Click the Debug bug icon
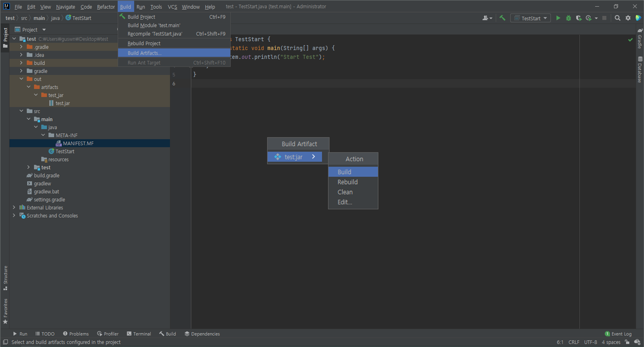This screenshot has height=347, width=644. [x=568, y=18]
